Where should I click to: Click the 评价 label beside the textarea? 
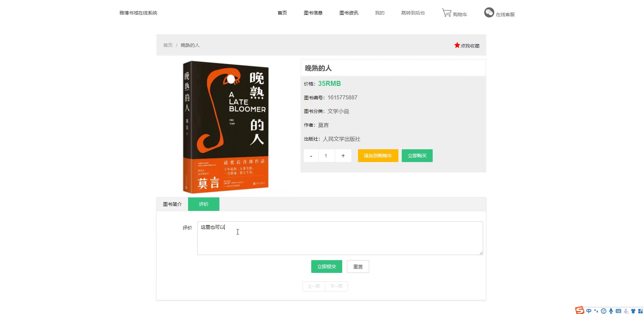[x=187, y=228]
